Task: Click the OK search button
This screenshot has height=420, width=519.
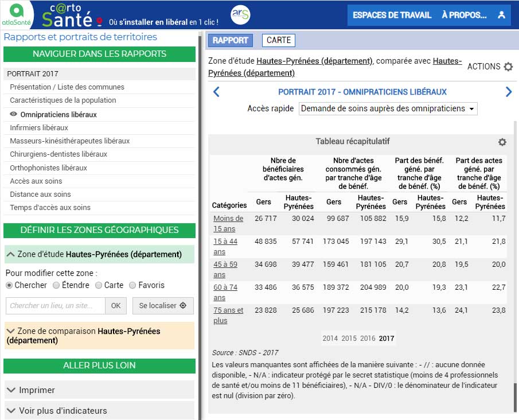Action: point(115,305)
